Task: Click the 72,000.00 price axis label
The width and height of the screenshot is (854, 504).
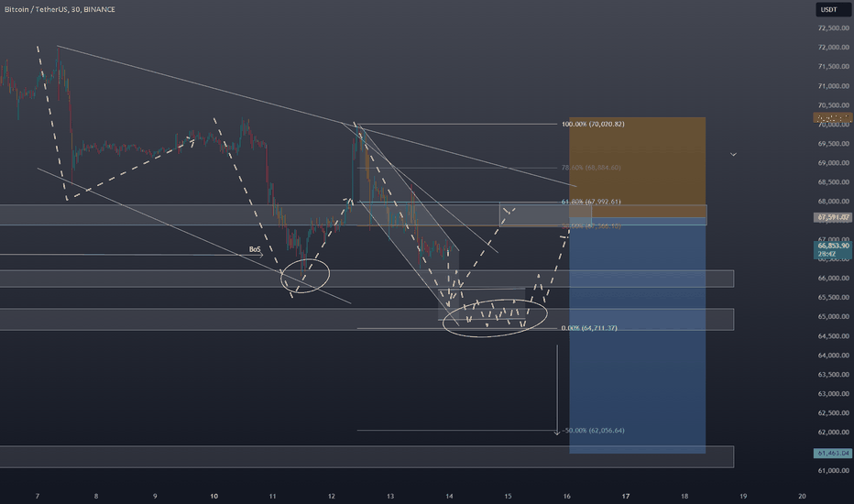Action: tap(833, 48)
